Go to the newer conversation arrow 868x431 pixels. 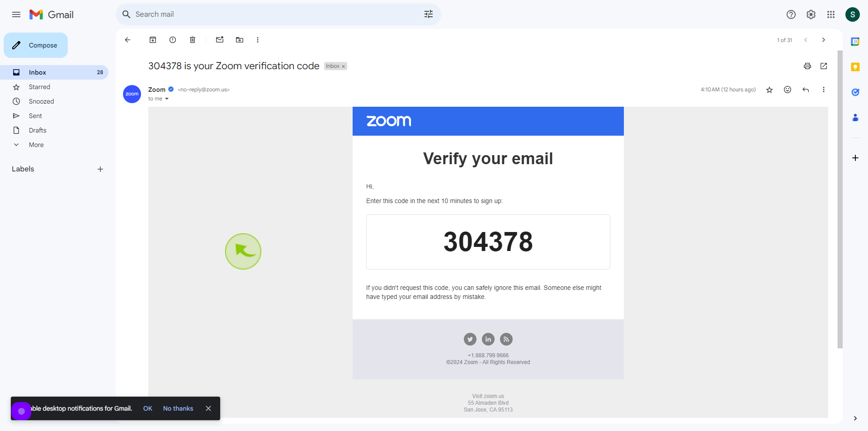pyautogui.click(x=806, y=40)
